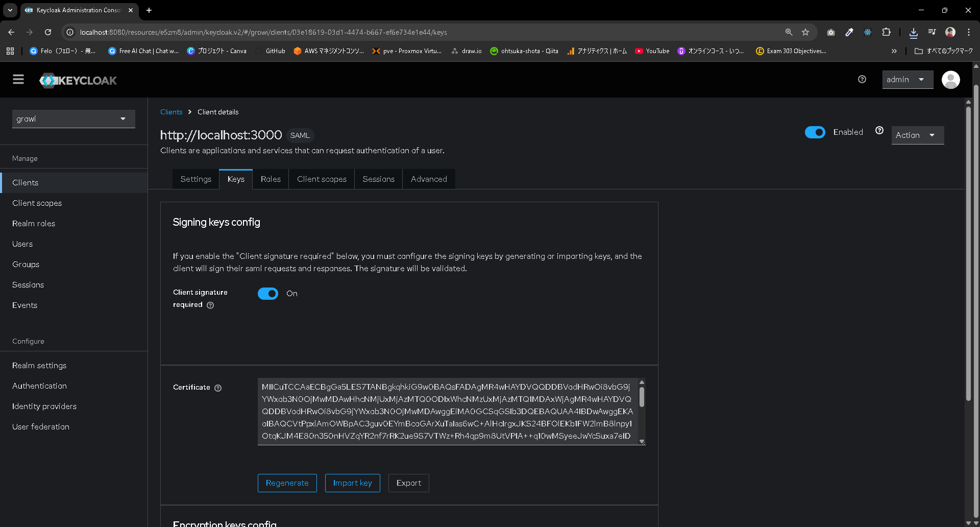Screen dimensions: 980x527
Task: Switch to the Client scopes tab
Action: point(322,179)
